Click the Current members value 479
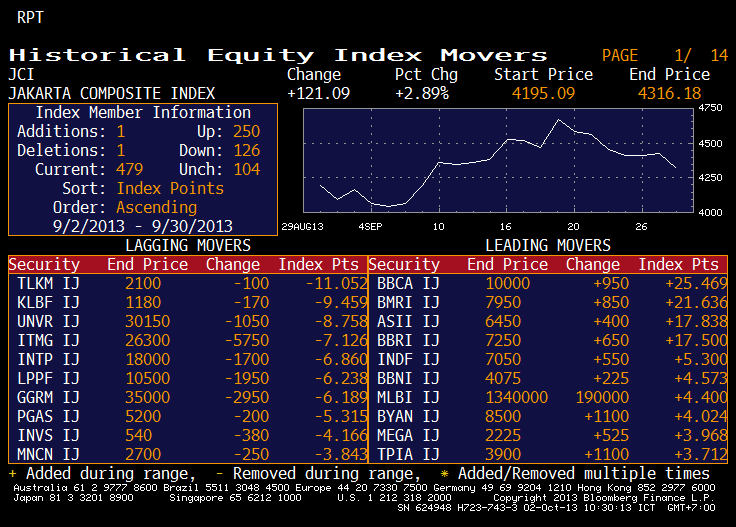 [x=130, y=170]
